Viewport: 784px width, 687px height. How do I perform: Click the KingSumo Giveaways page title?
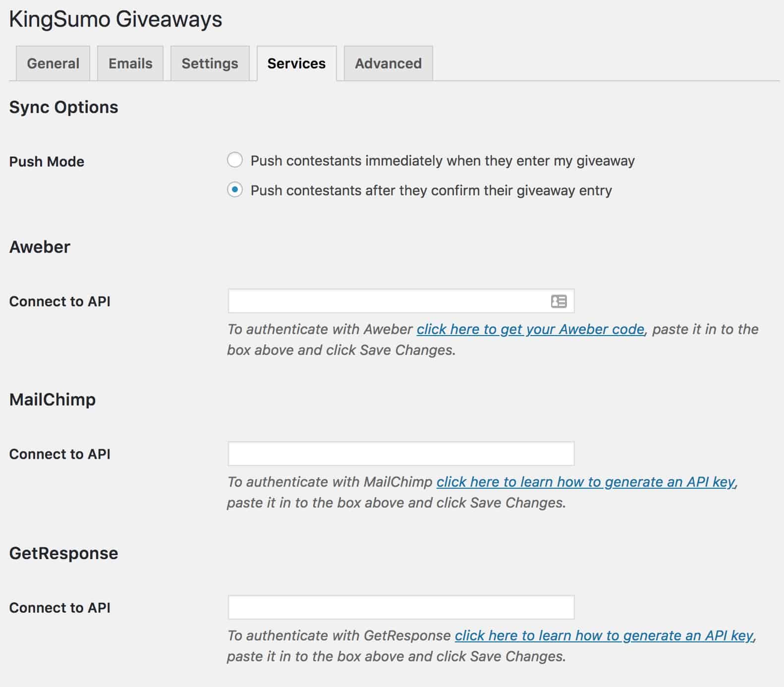pos(115,20)
